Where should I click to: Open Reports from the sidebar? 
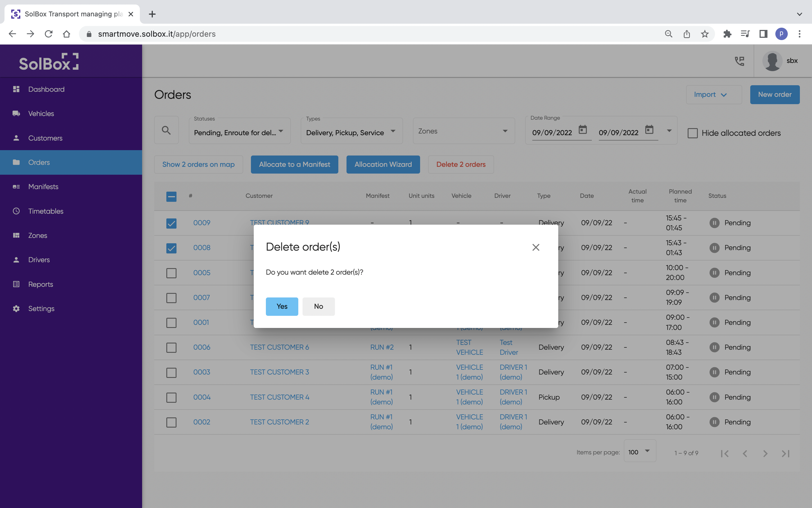pos(71,284)
